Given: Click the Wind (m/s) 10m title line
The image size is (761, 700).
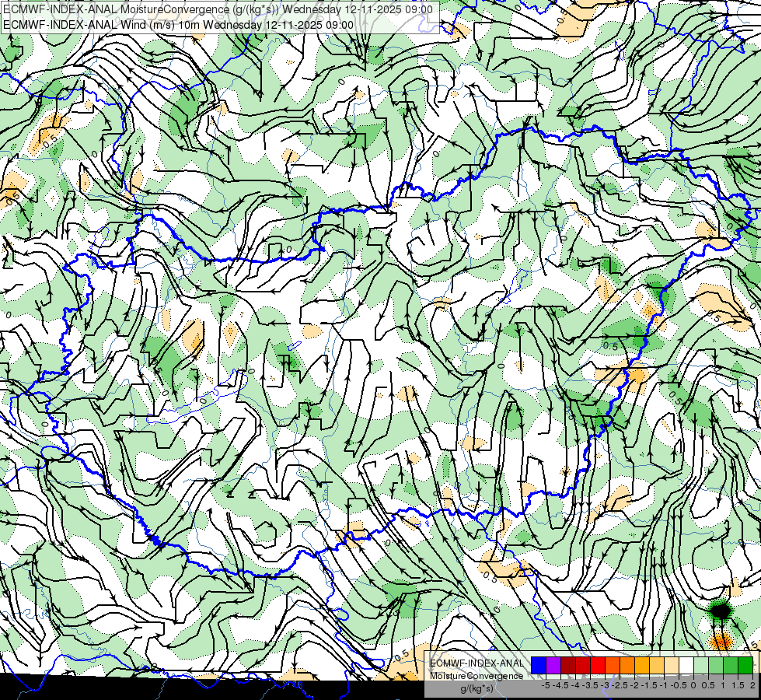Looking at the screenshot, I should (179, 25).
